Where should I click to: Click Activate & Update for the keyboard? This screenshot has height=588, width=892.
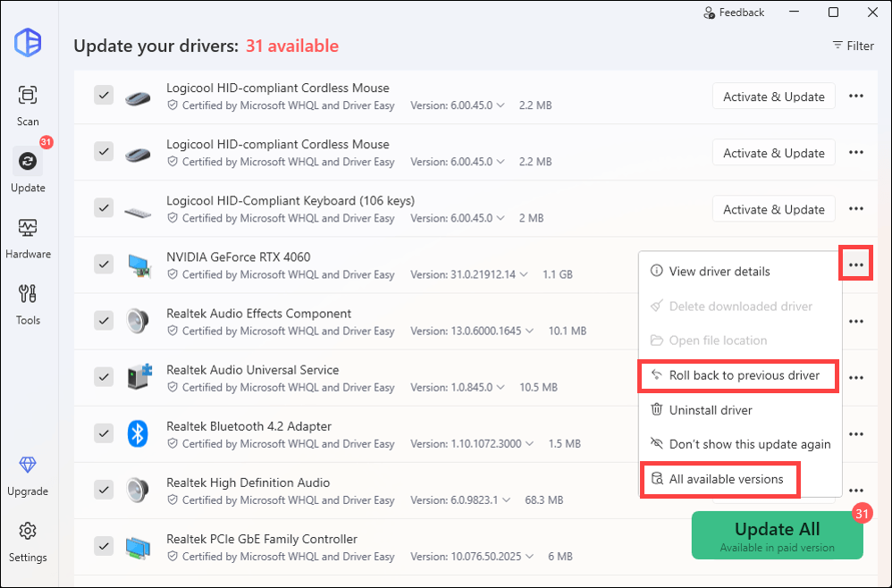(x=773, y=209)
